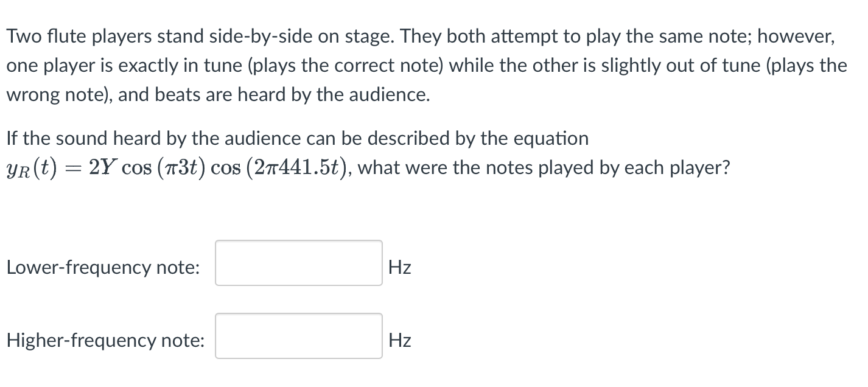868x387 pixels.
Task: Click the Hz label beside the higher-frequency box
Action: 399,340
